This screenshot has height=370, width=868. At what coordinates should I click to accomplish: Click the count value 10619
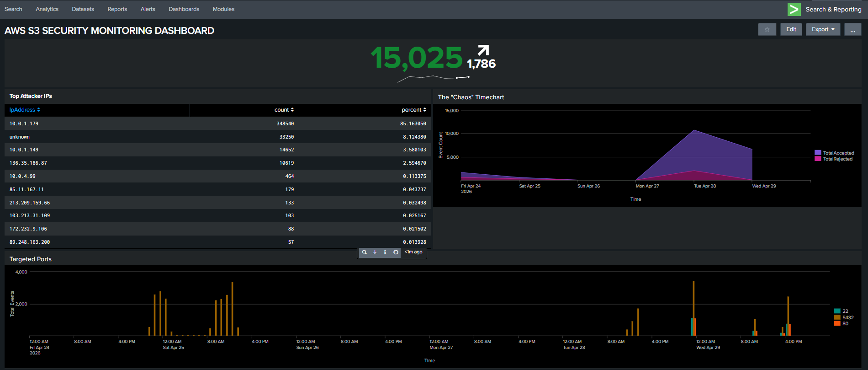[x=286, y=163]
